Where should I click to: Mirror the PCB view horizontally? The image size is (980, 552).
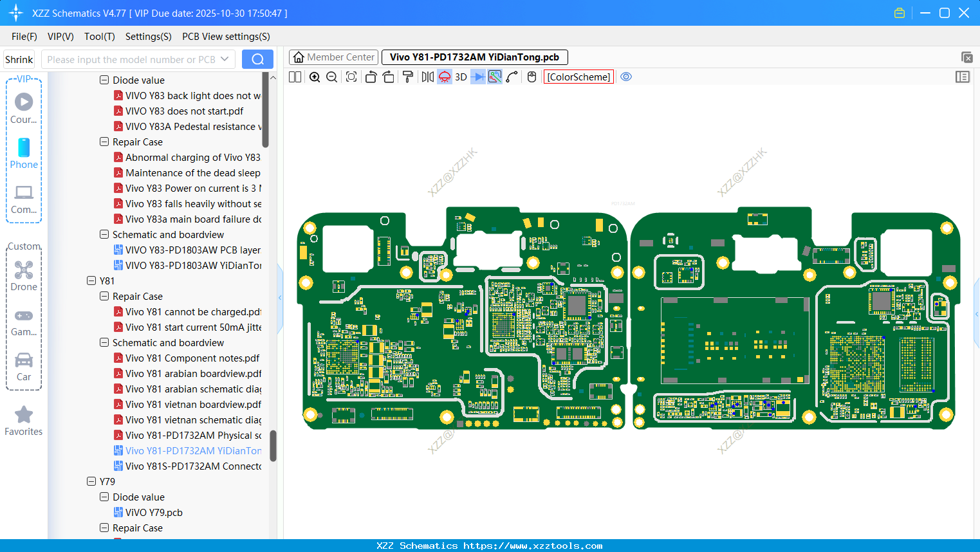(427, 77)
